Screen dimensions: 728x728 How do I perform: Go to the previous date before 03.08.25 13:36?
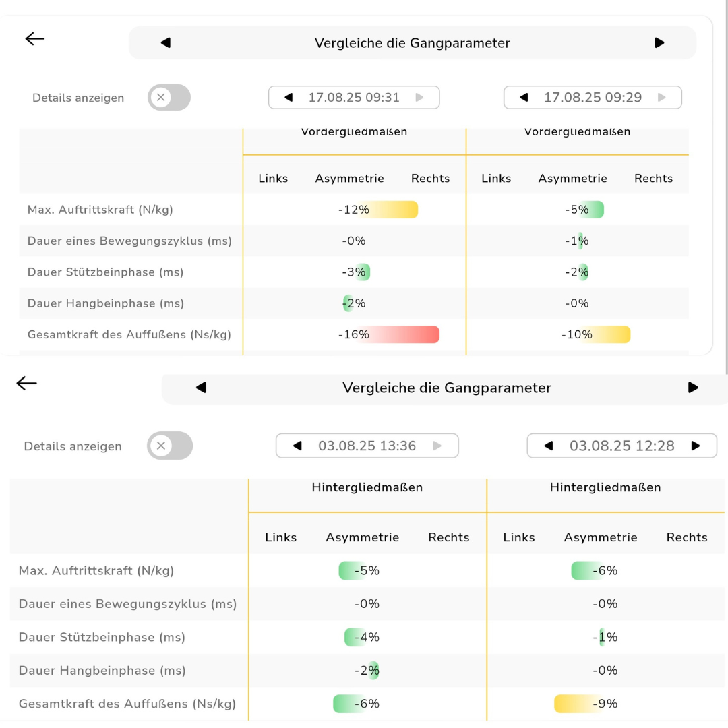[297, 446]
